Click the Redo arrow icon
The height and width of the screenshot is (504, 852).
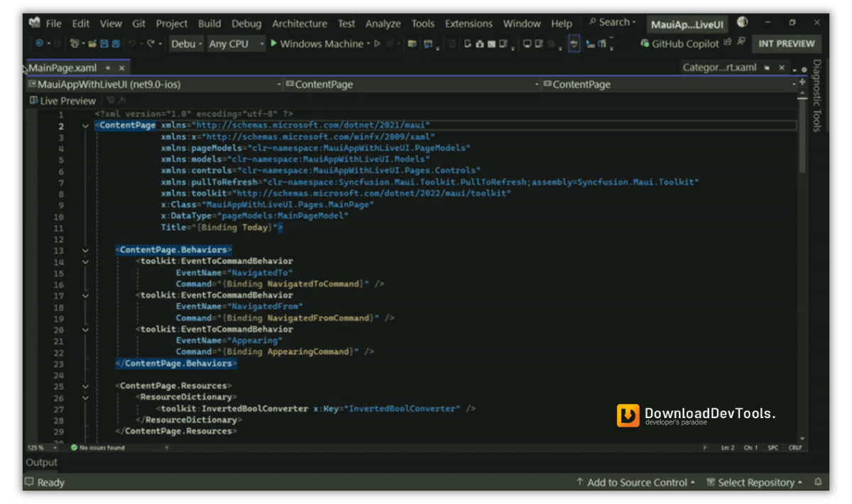[151, 44]
